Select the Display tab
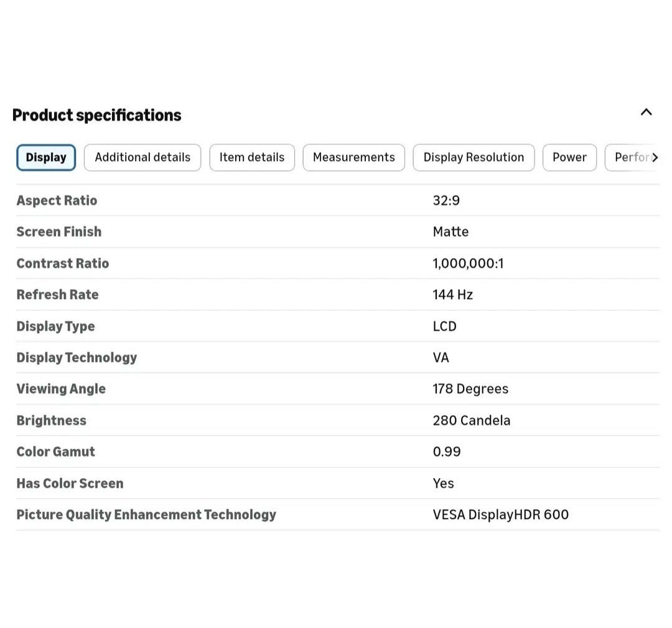The height and width of the screenshot is (628, 672). click(46, 158)
